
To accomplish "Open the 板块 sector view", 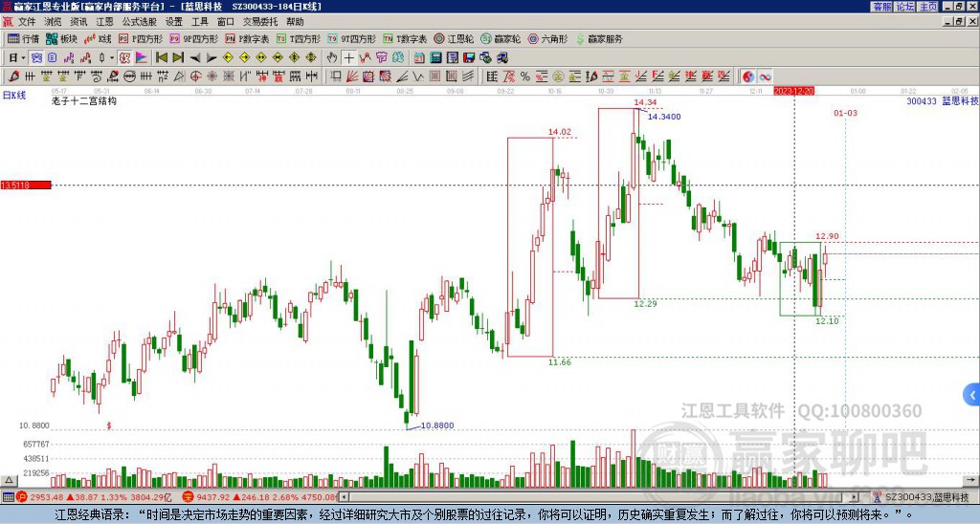I will tap(62, 38).
